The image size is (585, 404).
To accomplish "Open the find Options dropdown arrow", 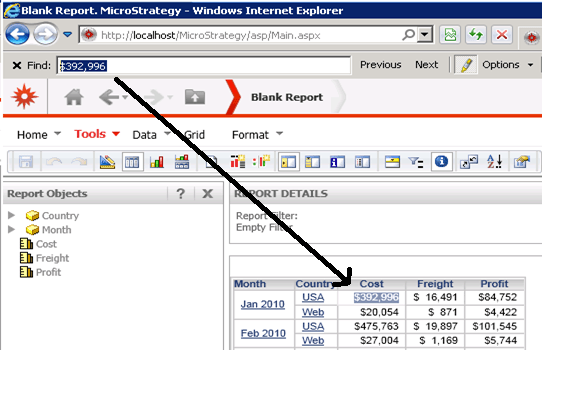I will [530, 65].
